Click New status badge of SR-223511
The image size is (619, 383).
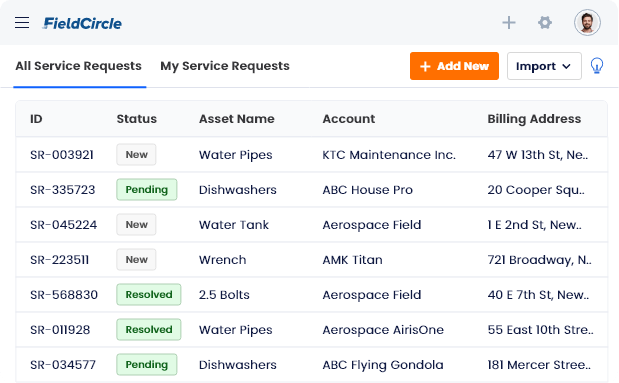tap(136, 259)
